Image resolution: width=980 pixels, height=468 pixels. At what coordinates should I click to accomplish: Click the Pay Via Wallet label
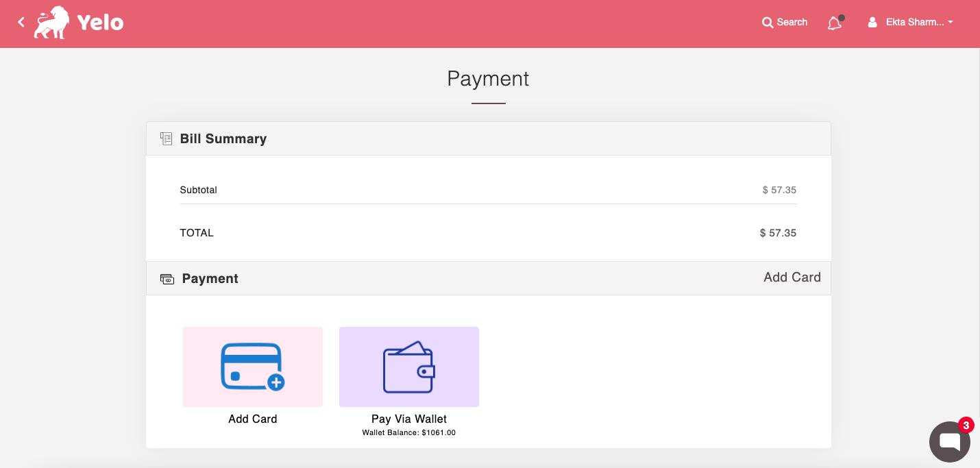tap(409, 419)
